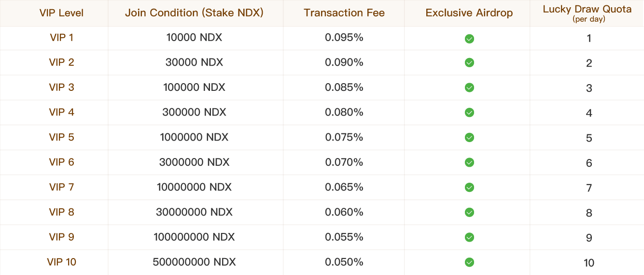Click the green airdrop checkmark for VIP 5

[x=469, y=138]
